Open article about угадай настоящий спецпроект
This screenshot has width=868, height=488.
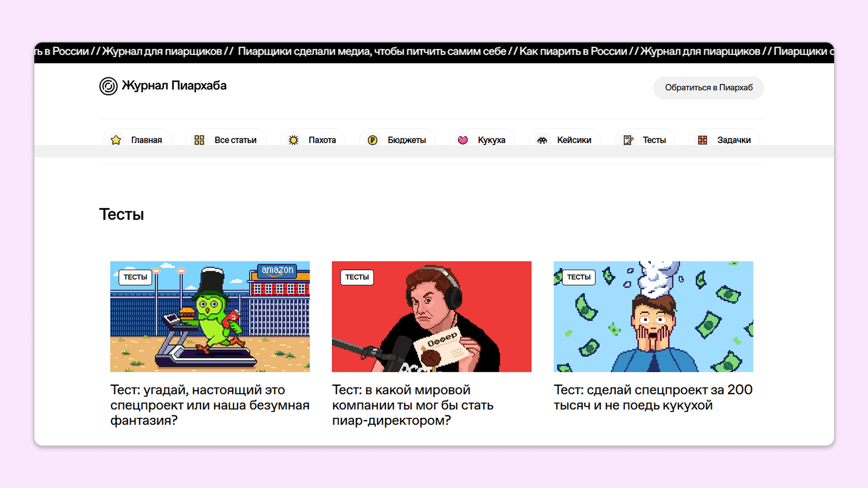209,405
